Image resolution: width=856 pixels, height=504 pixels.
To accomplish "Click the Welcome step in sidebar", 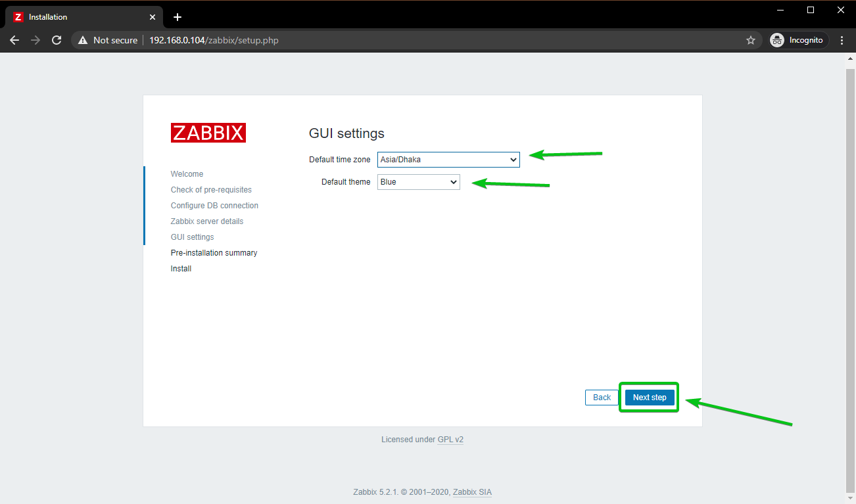I will click(x=187, y=174).
